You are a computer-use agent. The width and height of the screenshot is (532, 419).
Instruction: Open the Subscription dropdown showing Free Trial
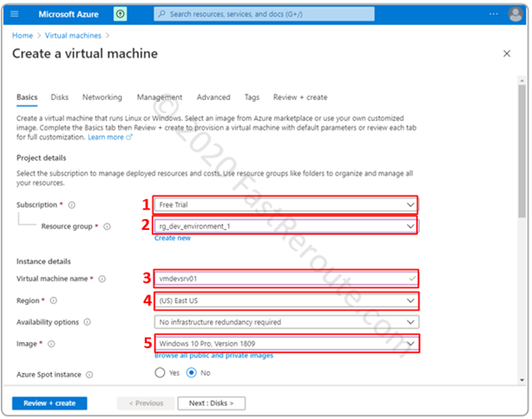tap(286, 205)
